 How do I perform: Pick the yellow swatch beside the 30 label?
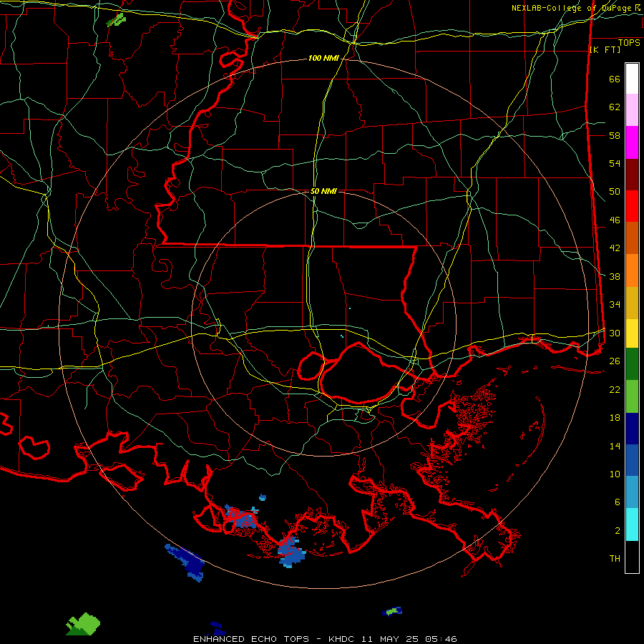tap(632, 333)
